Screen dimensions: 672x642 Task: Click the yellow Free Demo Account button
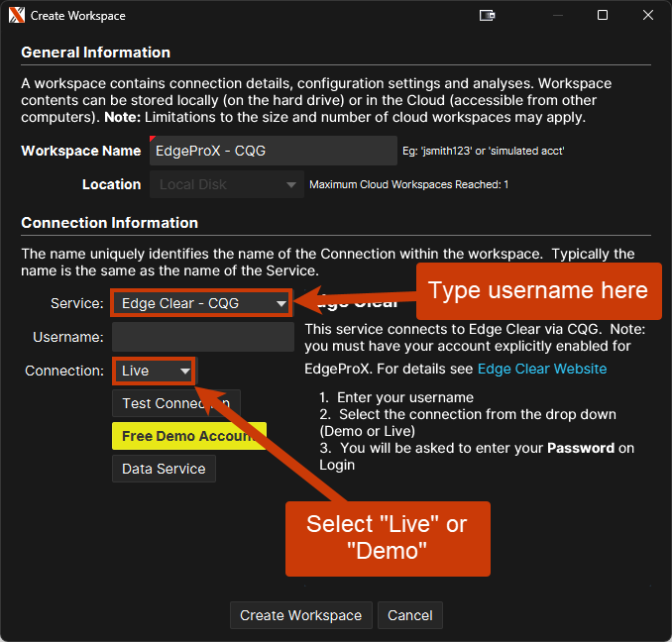(x=188, y=436)
